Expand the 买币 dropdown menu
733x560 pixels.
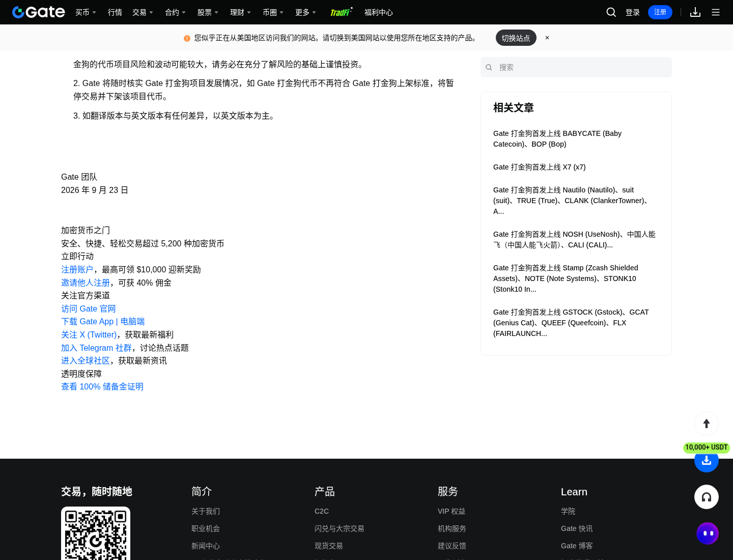(x=86, y=12)
